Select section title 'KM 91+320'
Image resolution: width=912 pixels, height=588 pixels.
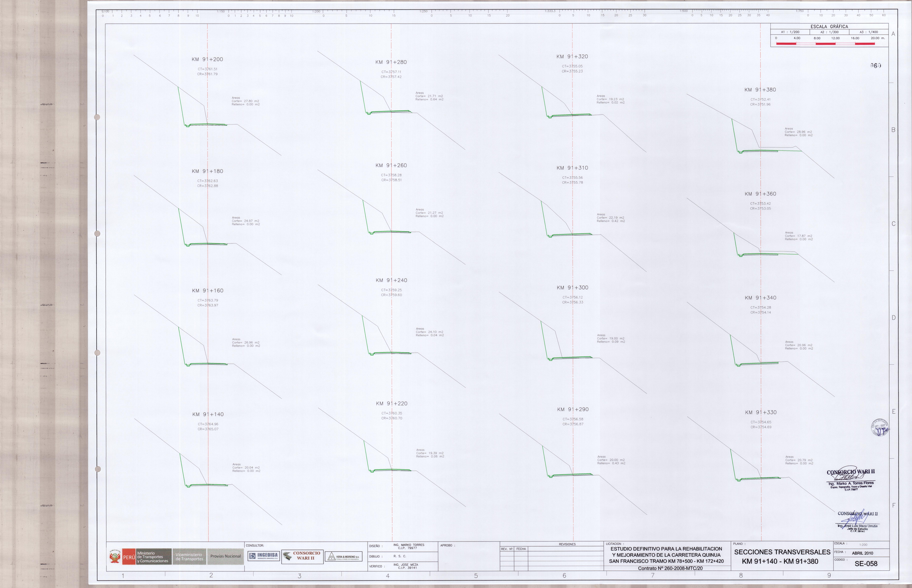click(x=572, y=56)
